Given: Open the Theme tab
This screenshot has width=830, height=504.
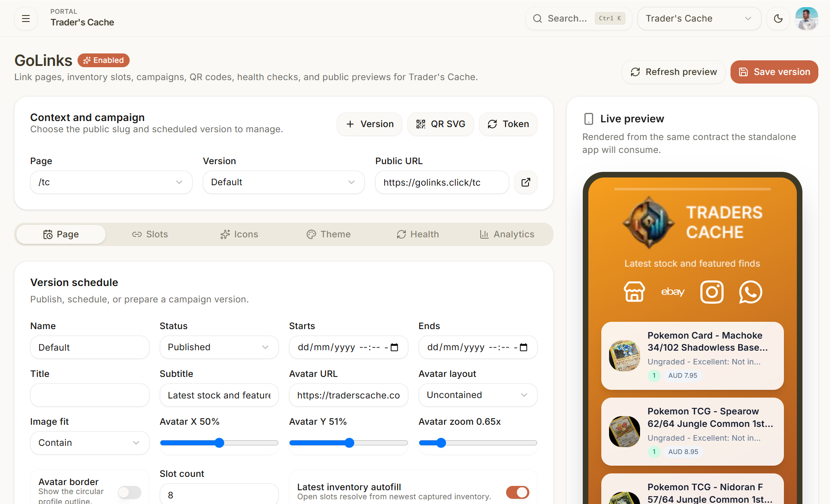Looking at the screenshot, I should click(328, 234).
